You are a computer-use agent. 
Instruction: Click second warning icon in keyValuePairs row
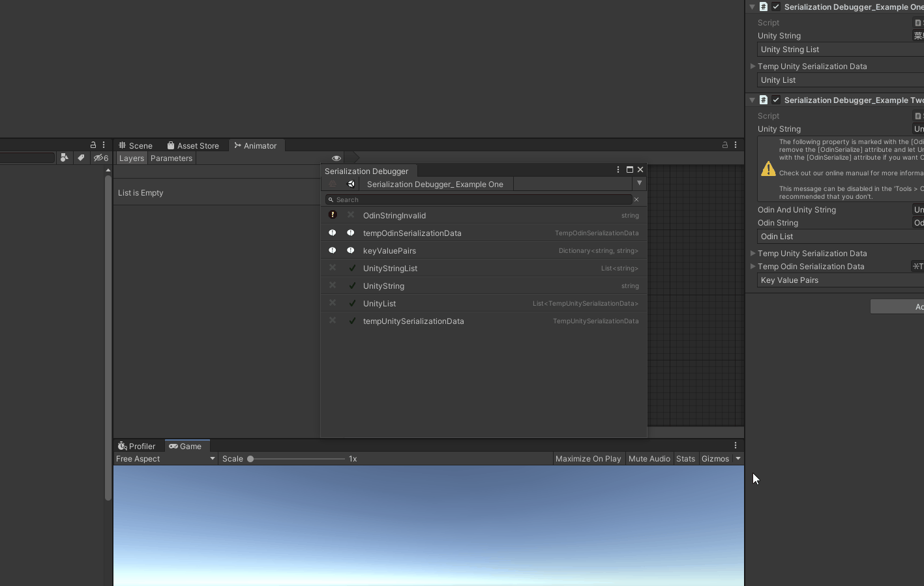click(351, 250)
